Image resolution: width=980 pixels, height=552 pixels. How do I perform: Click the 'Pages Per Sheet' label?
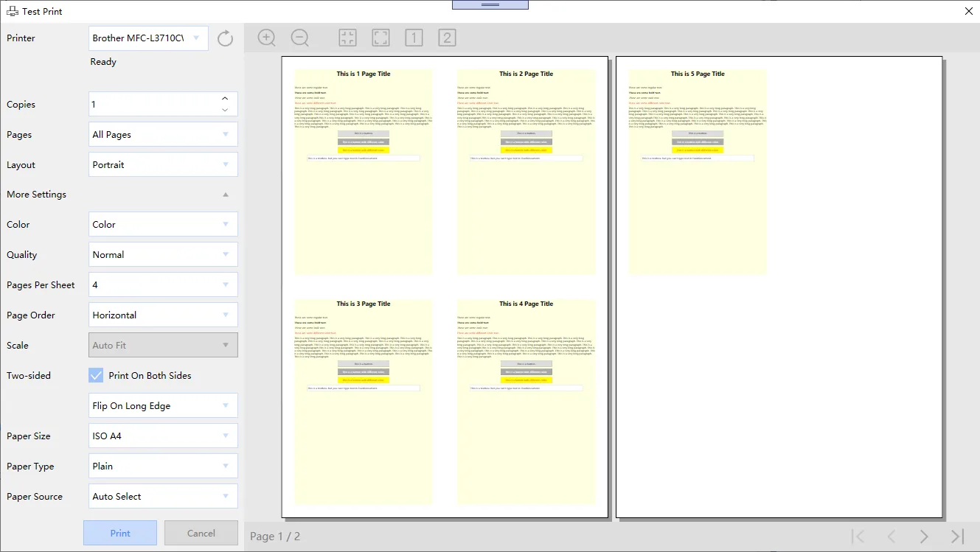click(41, 285)
